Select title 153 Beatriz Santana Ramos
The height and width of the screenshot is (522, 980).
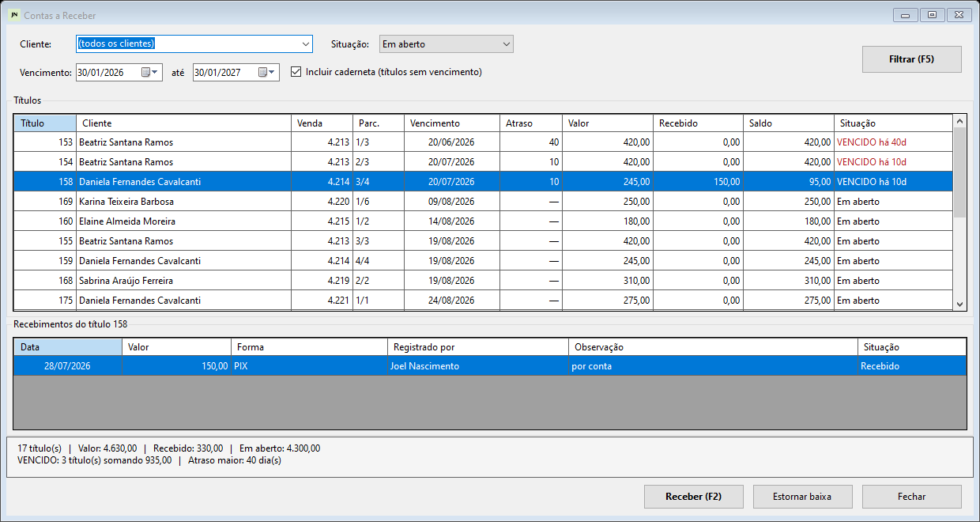(483, 142)
